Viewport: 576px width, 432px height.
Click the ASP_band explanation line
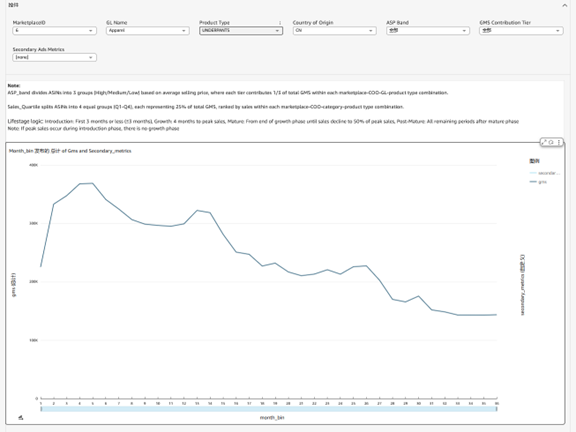228,93
